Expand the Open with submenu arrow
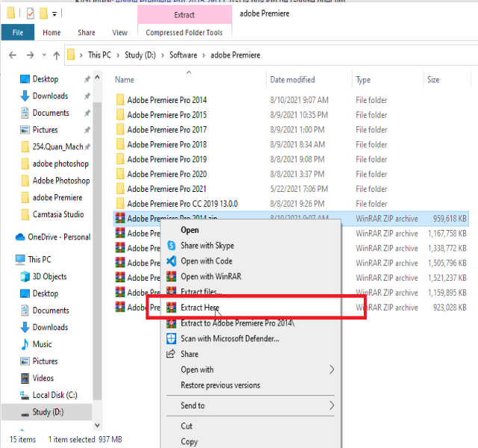478x448 pixels. [332, 370]
